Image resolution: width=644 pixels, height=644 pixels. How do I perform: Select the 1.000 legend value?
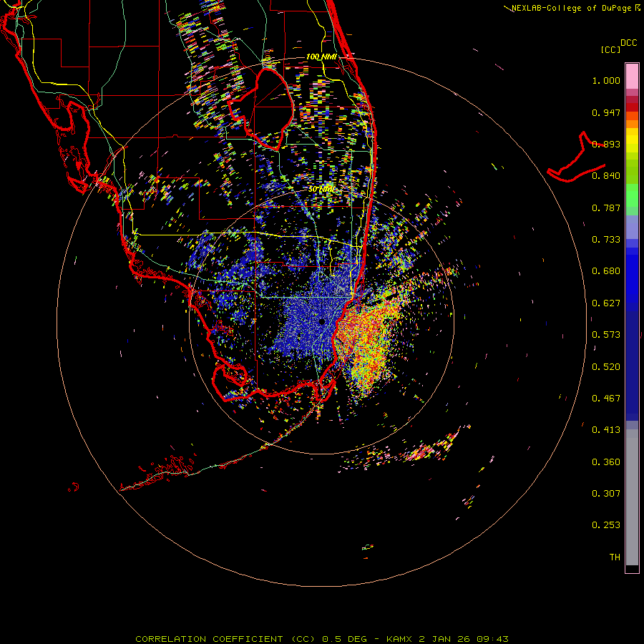click(606, 80)
